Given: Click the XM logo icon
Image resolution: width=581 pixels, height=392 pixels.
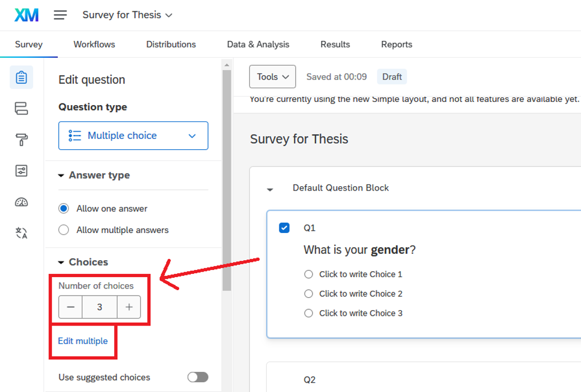Looking at the screenshot, I should [x=26, y=15].
